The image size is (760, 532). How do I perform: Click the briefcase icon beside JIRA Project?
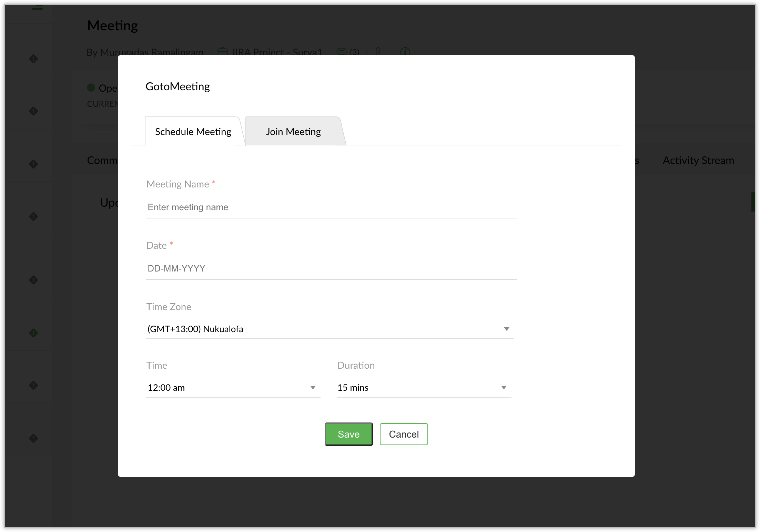pyautogui.click(x=223, y=52)
